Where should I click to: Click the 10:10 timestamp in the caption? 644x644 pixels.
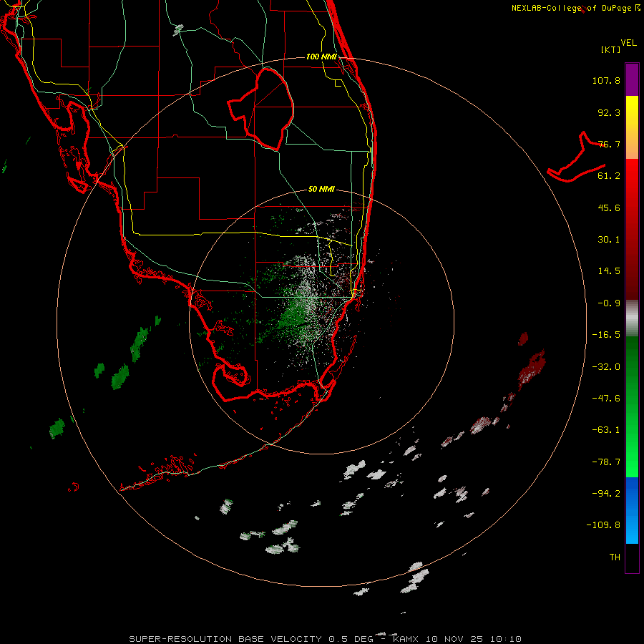[x=507, y=639]
